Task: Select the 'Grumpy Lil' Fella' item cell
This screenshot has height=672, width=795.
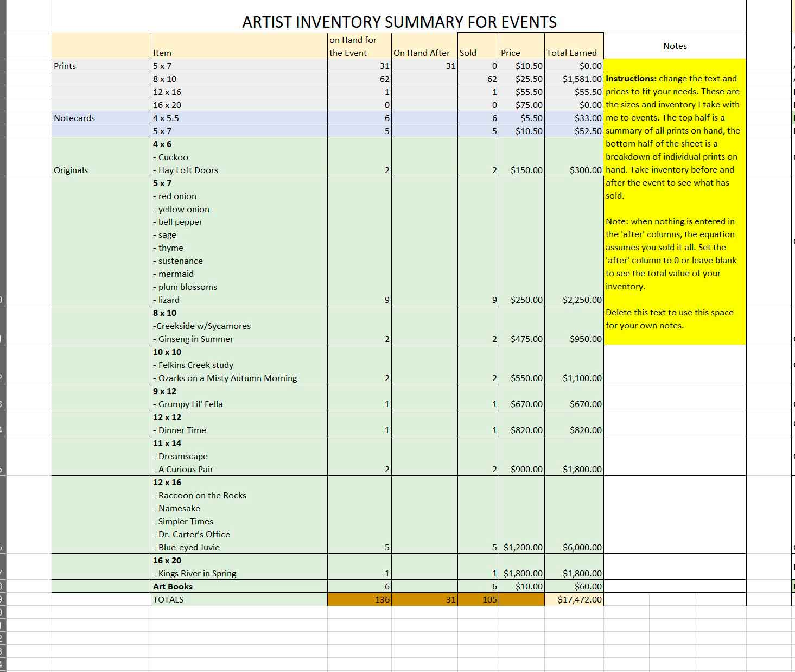Action: [x=190, y=404]
